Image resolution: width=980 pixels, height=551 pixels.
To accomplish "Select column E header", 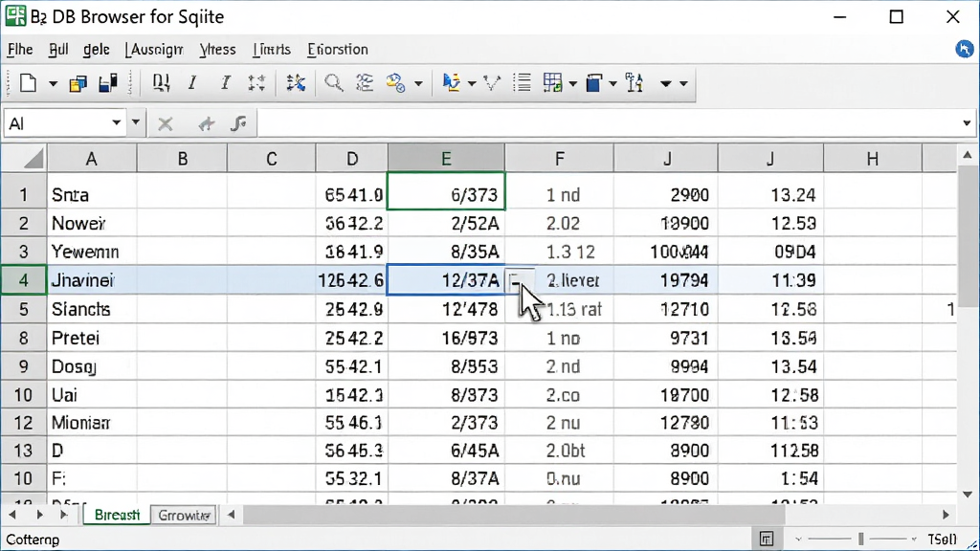I will (446, 159).
